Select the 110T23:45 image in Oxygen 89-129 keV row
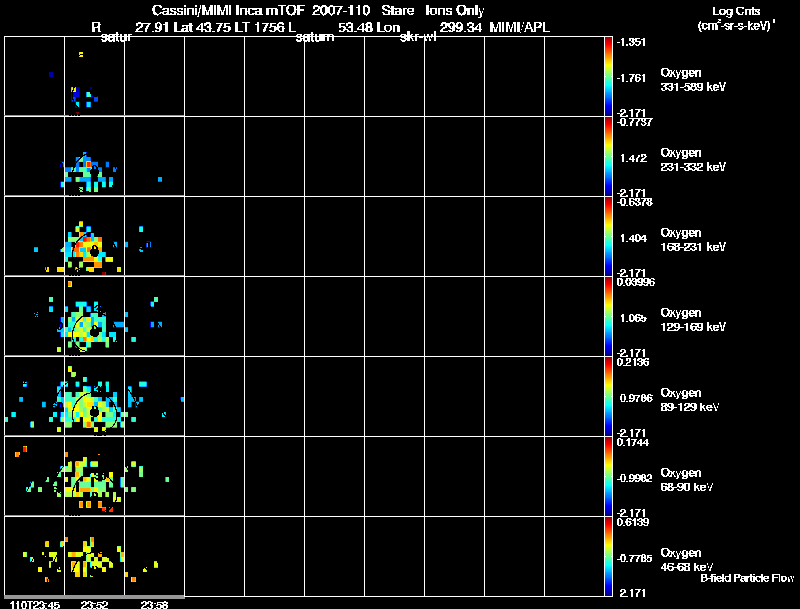This screenshot has width=800, height=609. (34, 396)
